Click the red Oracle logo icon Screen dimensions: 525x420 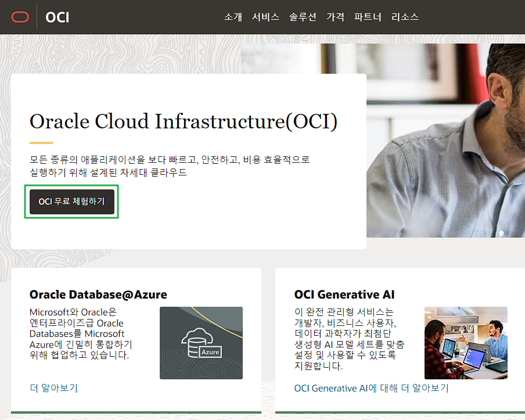[20, 17]
